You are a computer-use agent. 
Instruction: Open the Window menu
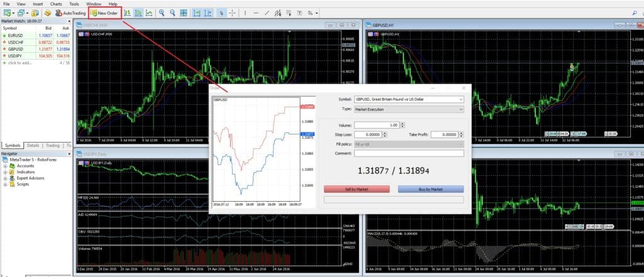94,4
